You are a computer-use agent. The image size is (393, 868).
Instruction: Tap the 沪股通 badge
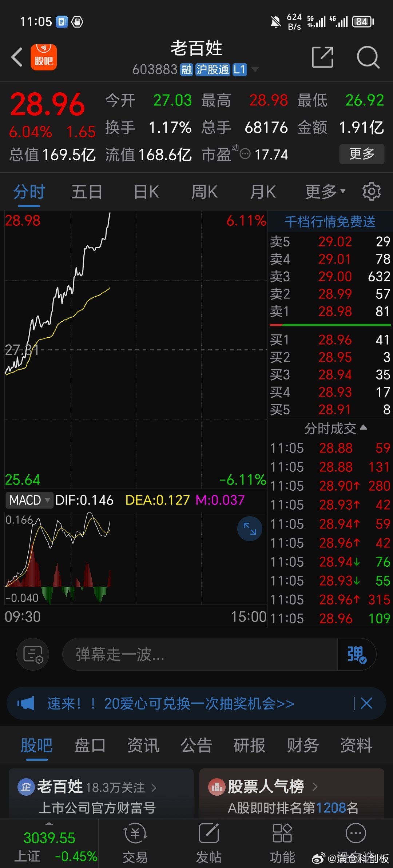(x=213, y=69)
